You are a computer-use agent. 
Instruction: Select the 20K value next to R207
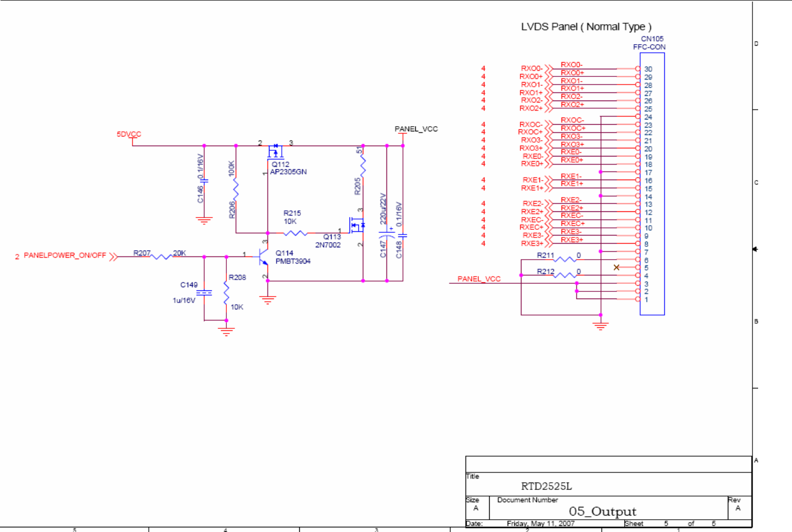pos(180,253)
